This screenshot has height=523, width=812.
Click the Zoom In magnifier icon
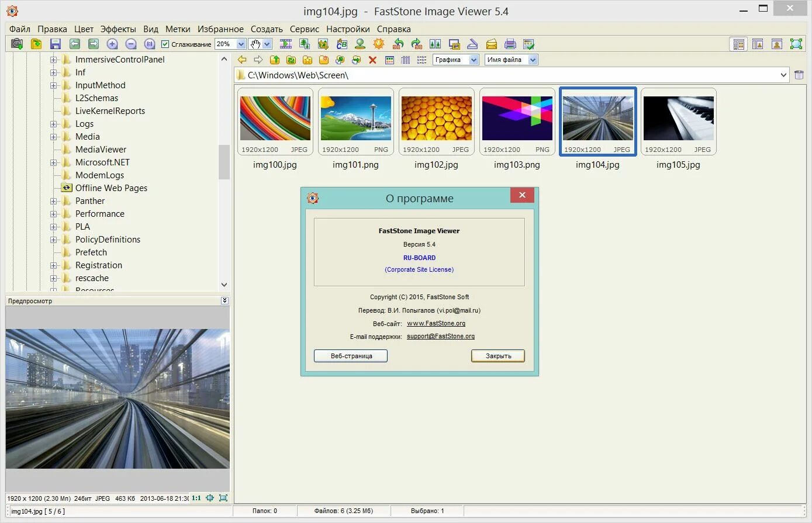pos(112,44)
